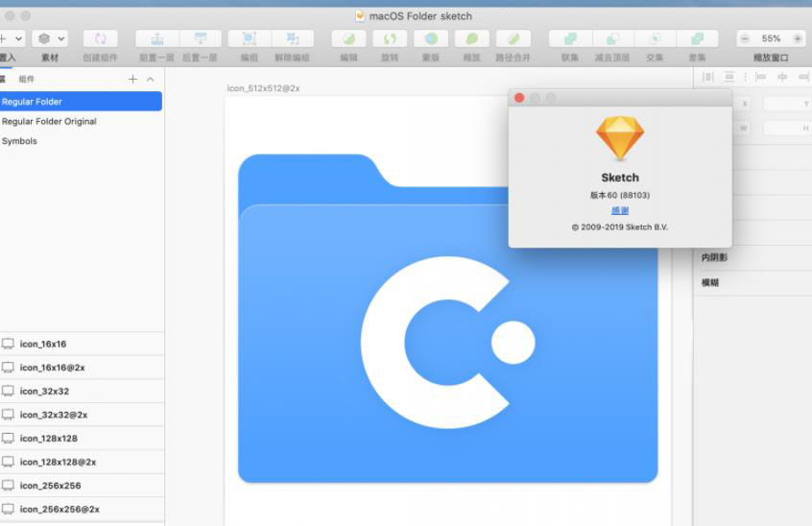Expand the 内阴影 inner shadows section
Screen dimensions: 812x526
714,257
